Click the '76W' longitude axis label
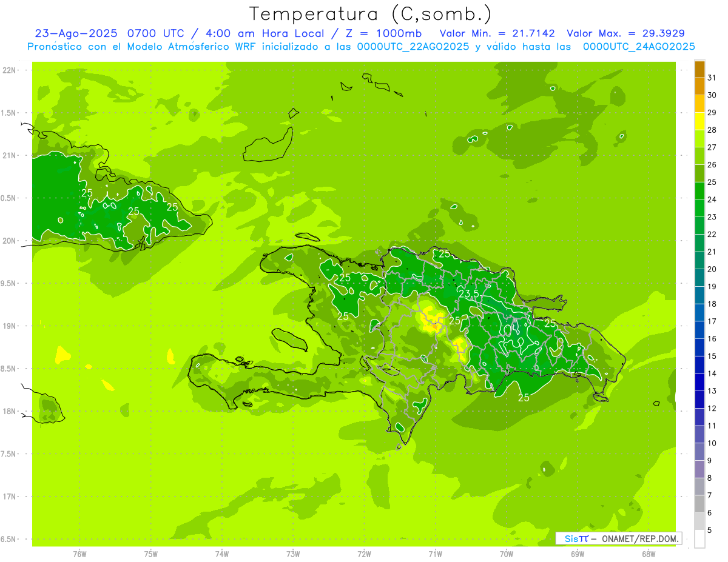 [x=79, y=554]
